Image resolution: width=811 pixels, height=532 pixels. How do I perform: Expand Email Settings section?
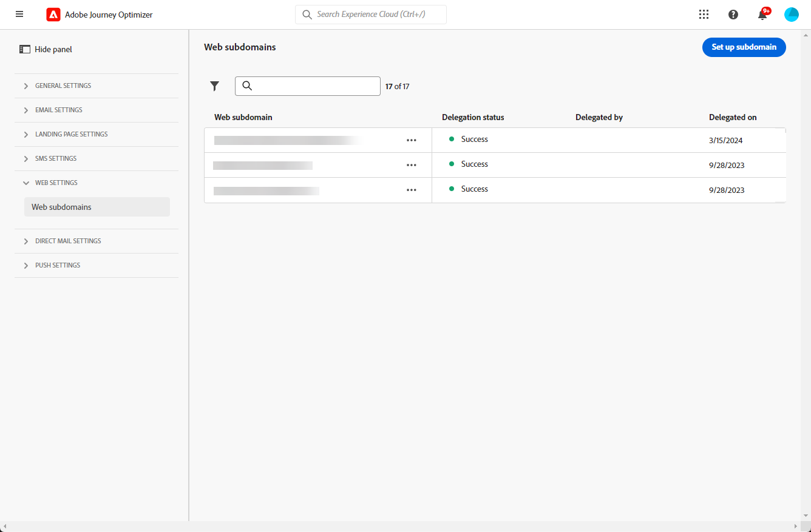58,110
